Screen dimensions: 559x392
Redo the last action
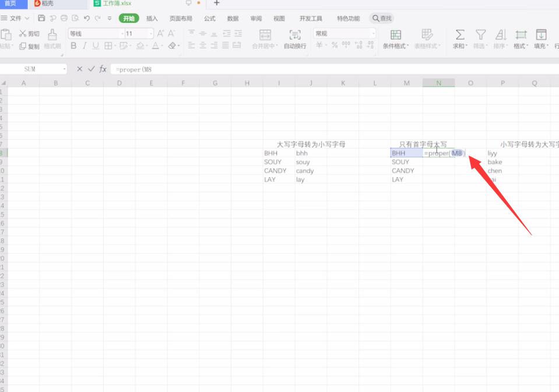click(x=98, y=18)
